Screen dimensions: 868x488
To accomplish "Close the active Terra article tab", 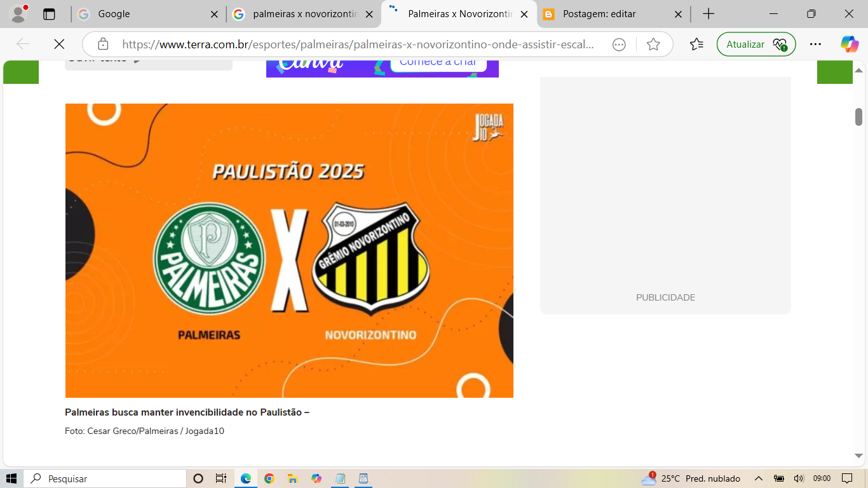I will 524,14.
